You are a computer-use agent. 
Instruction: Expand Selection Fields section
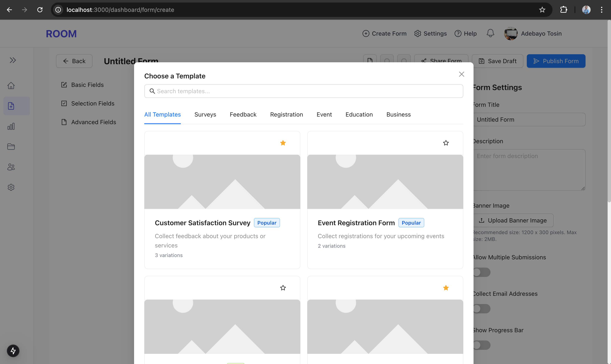(88, 104)
